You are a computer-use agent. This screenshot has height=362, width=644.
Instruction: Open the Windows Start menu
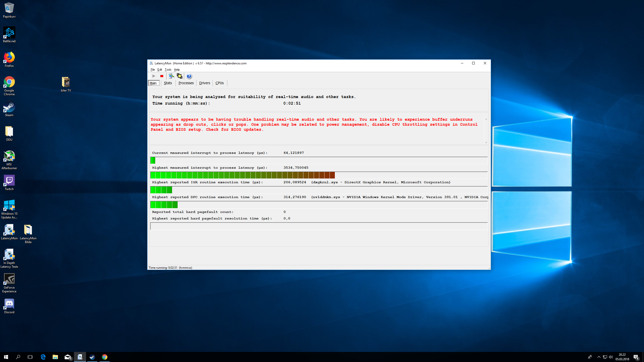tap(6, 357)
